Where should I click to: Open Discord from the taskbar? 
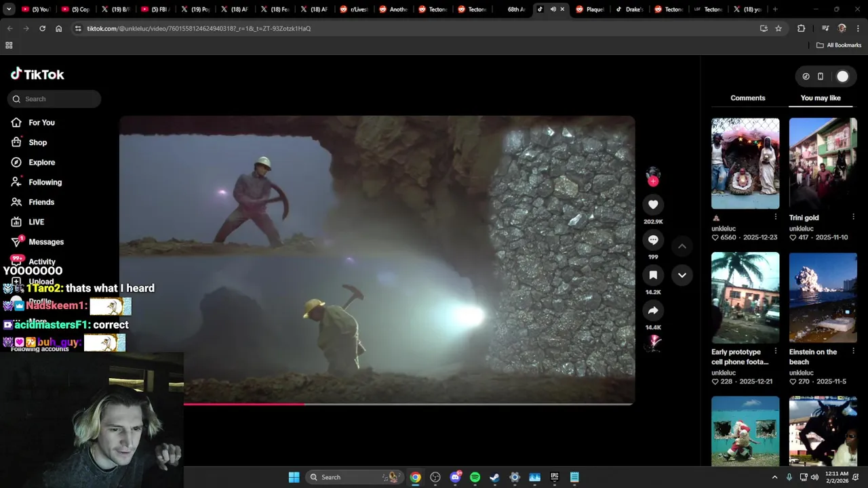(455, 477)
